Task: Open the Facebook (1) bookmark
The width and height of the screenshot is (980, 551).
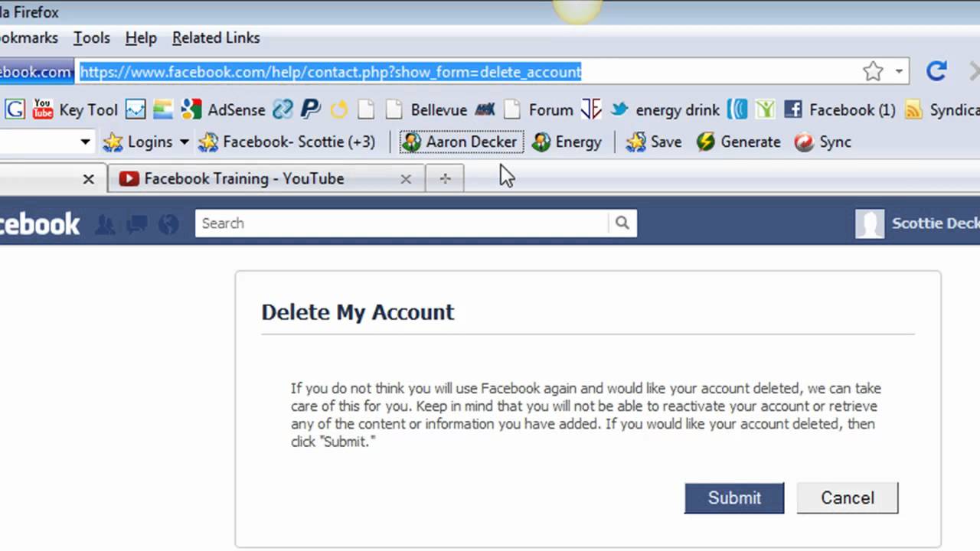Action: pos(840,110)
